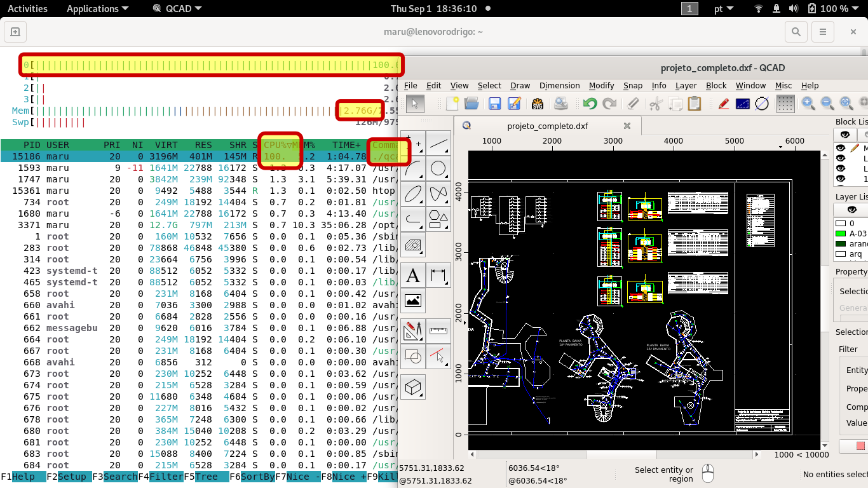
Task: Open the Shape tools with polygon icon
Action: [x=438, y=219]
